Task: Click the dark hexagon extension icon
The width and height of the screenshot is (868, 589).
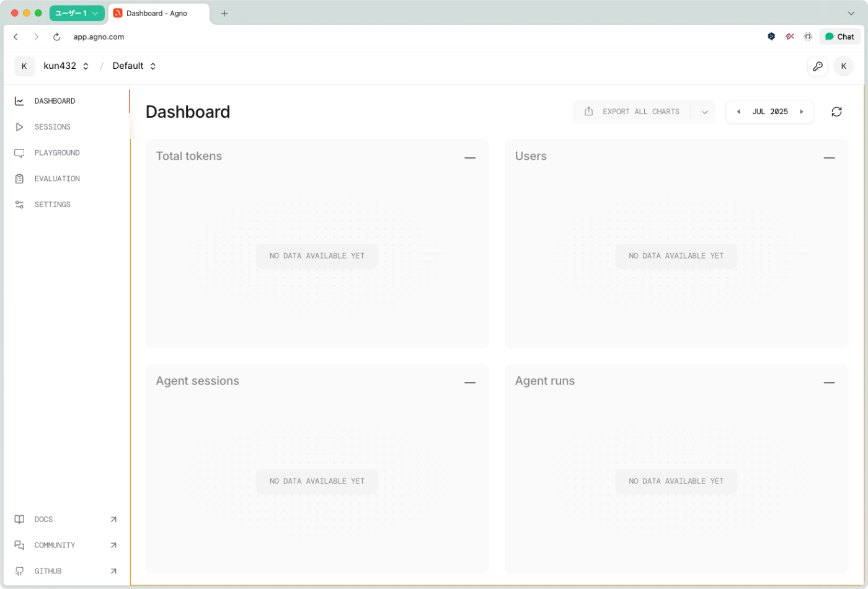Action: click(x=771, y=37)
